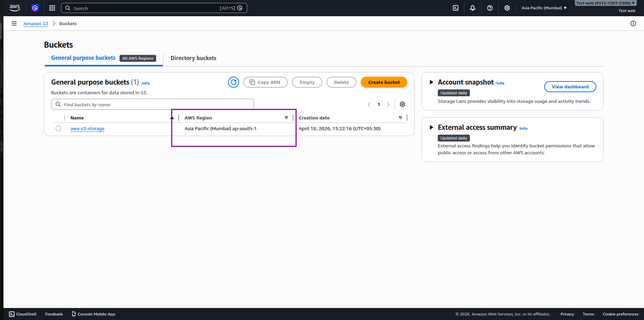Open Feedback in the footer

click(54, 314)
